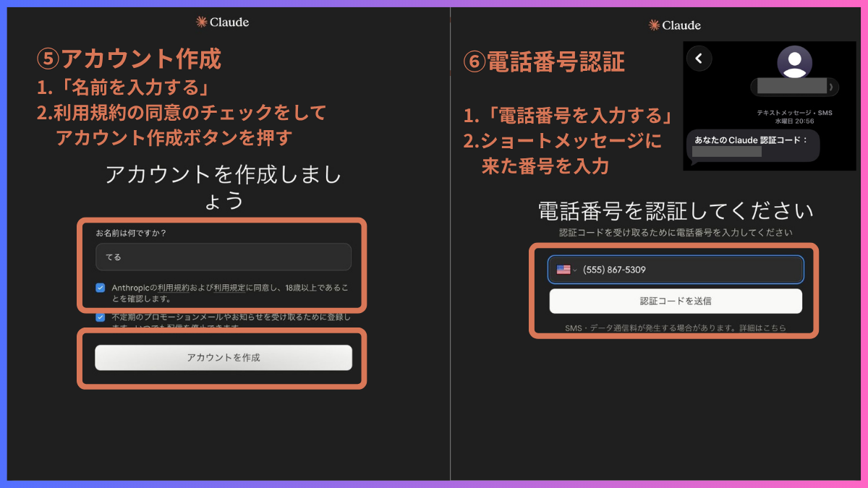The width and height of the screenshot is (868, 488).
Task: Click the 認証コードを受け取るために電話番号を入力してください text
Action: pyautogui.click(x=676, y=233)
